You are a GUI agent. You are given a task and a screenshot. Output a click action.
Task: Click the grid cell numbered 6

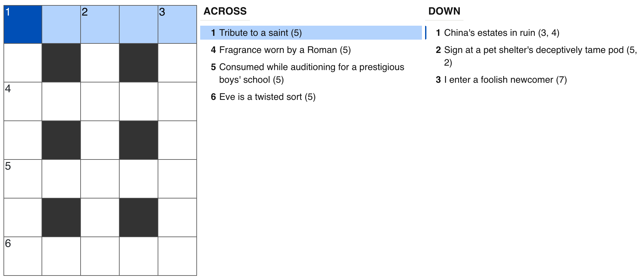(x=23, y=256)
